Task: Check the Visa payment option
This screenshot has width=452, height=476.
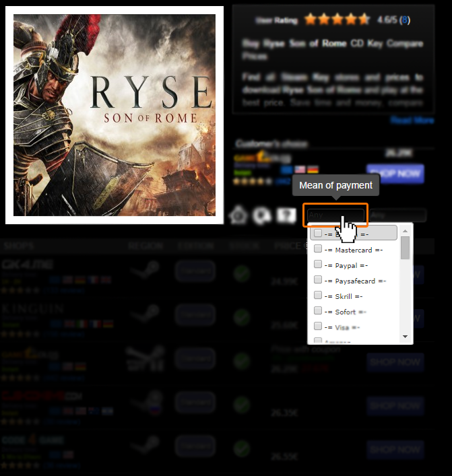Action: pos(318,326)
